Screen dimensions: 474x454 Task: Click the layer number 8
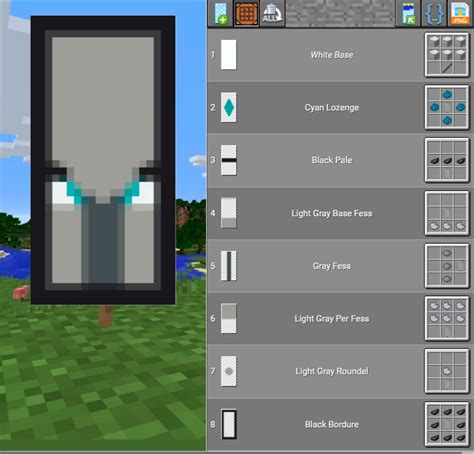213,424
